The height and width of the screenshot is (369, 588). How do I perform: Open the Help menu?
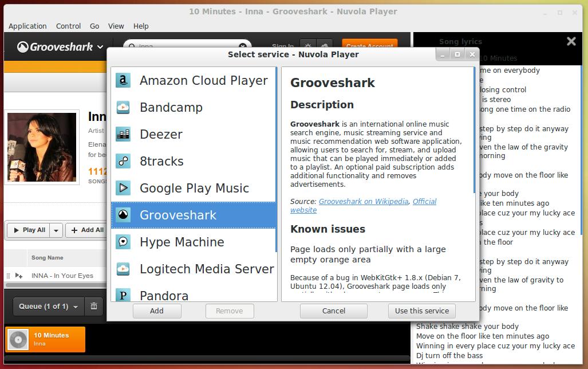(141, 26)
